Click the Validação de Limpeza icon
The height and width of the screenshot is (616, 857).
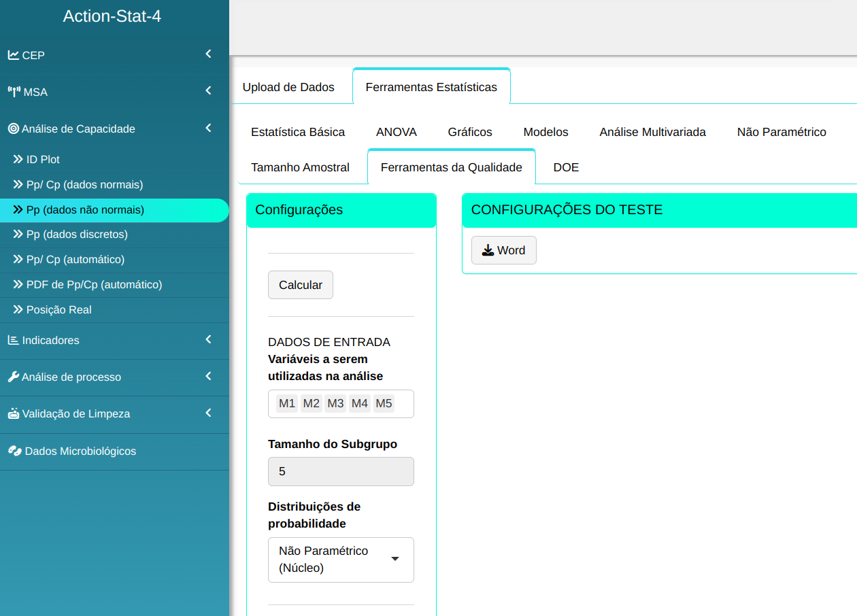[14, 413]
